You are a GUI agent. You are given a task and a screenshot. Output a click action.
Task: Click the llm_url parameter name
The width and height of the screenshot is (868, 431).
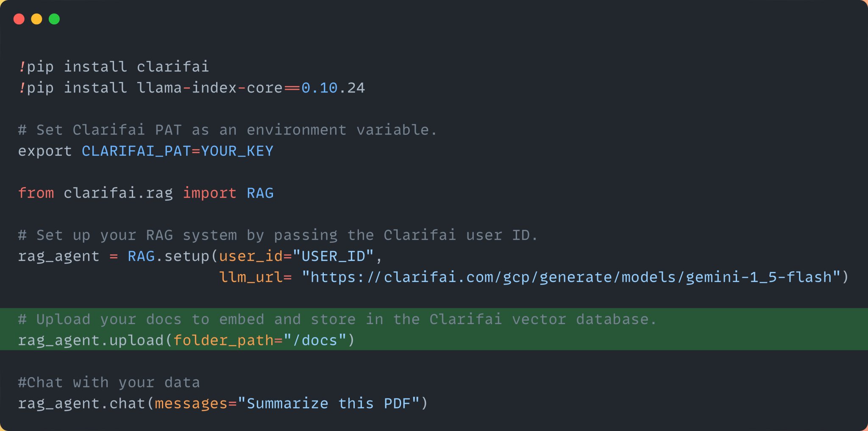[250, 277]
